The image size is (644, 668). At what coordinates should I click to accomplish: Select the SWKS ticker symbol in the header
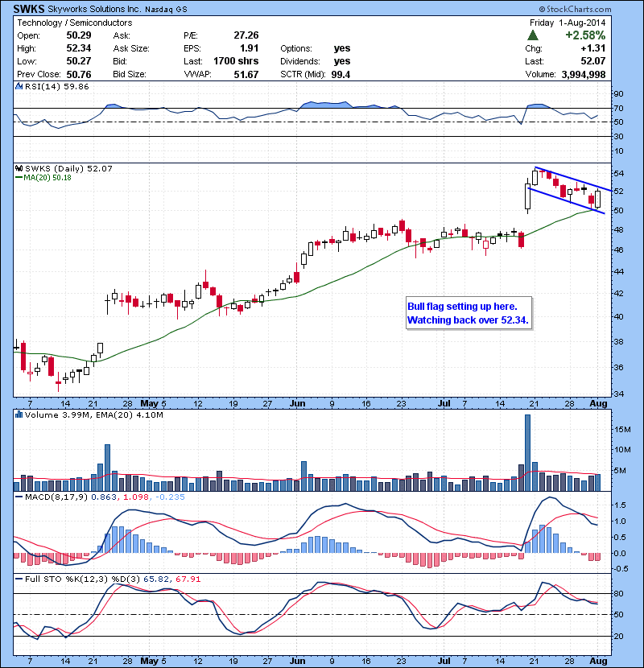[29, 9]
